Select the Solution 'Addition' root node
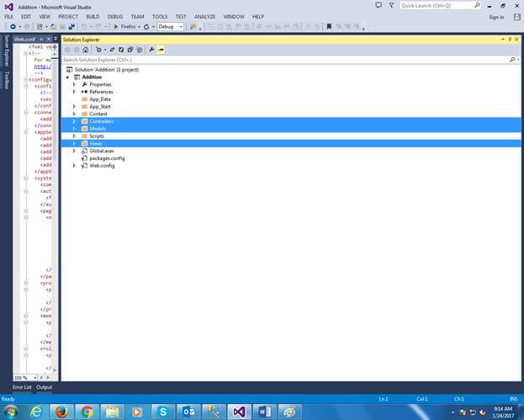Image resolution: width=524 pixels, height=420 pixels. pyautogui.click(x=107, y=70)
